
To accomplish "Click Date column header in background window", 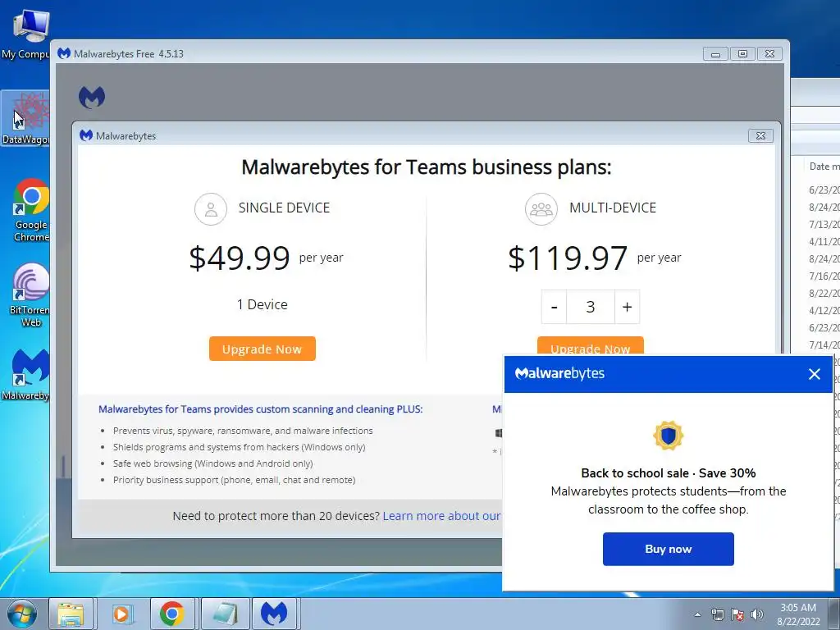I will click(824, 167).
